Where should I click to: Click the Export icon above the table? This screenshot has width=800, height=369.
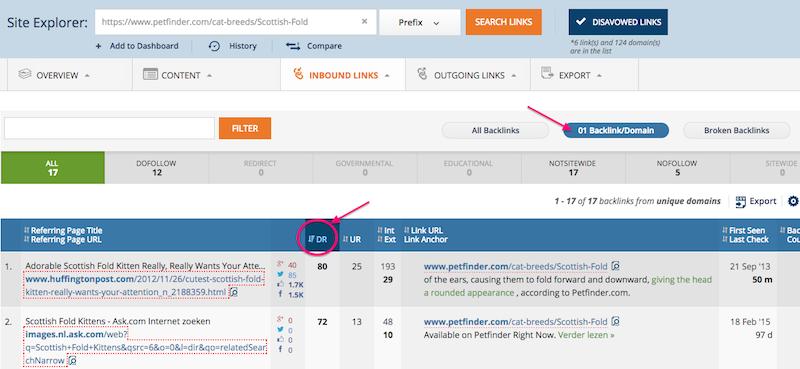[x=741, y=202]
